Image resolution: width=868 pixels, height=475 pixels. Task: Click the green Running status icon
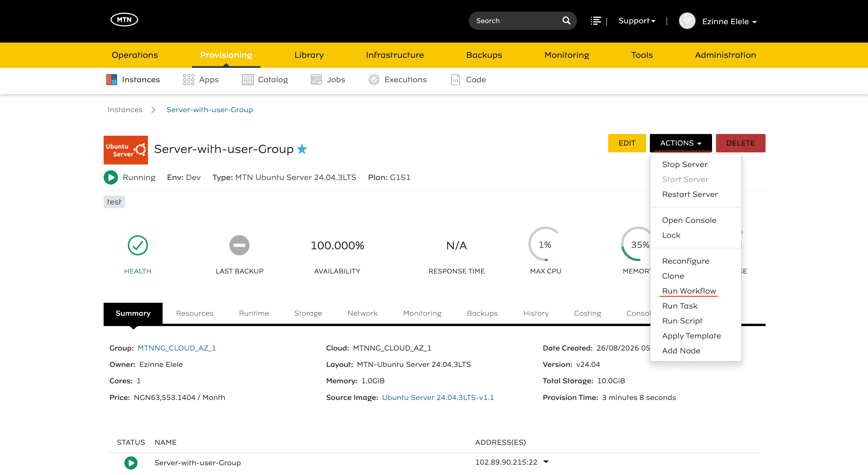pyautogui.click(x=111, y=177)
